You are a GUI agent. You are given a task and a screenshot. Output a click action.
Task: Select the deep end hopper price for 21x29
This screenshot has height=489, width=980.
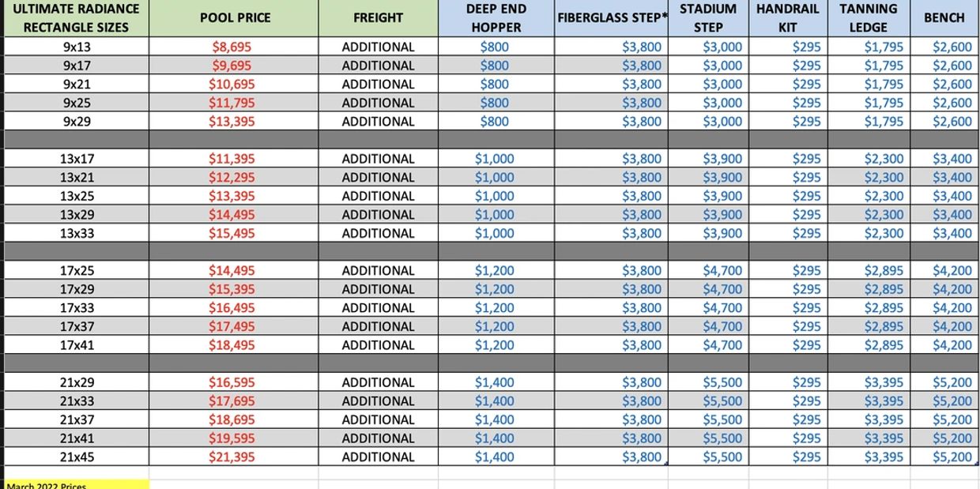click(x=495, y=382)
